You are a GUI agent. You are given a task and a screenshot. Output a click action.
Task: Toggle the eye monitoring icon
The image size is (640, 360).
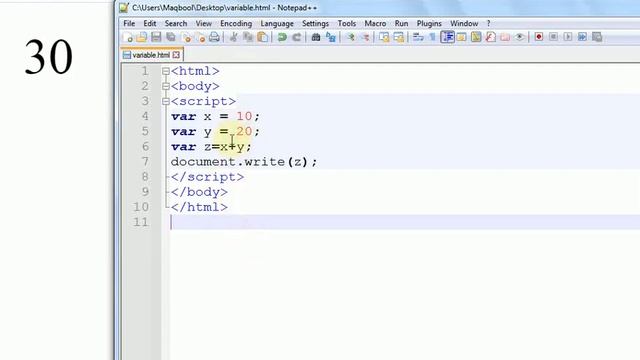pyautogui.click(x=520, y=37)
